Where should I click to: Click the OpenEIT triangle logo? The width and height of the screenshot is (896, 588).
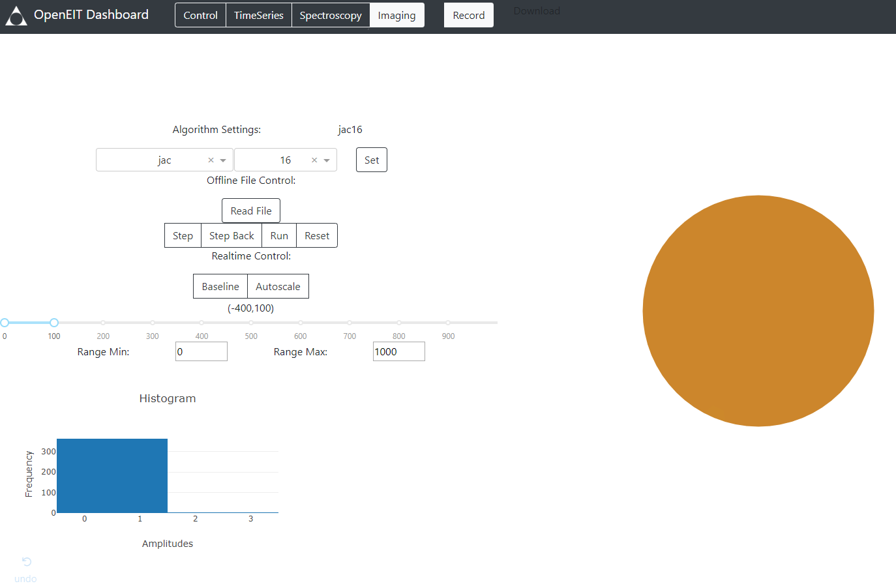(x=16, y=16)
